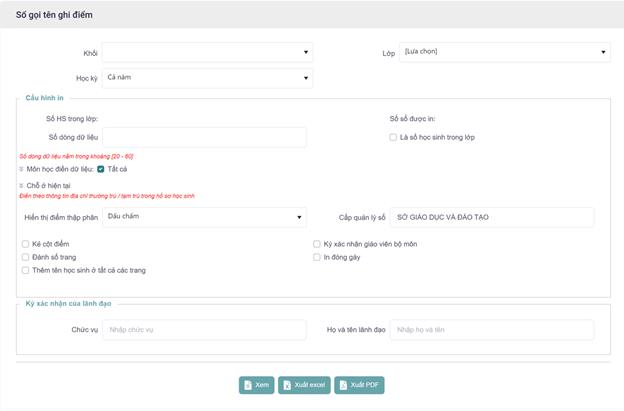Enable Đánh số trang option
The height and width of the screenshot is (411, 624).
25,257
